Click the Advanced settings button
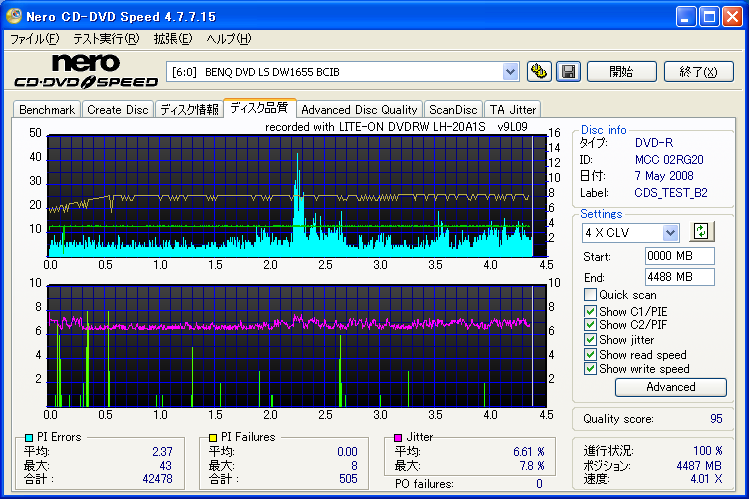The height and width of the screenshot is (499, 749). 671,387
